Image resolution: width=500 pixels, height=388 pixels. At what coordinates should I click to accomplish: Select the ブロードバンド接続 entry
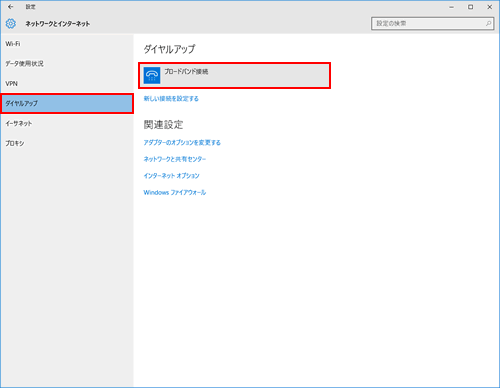tap(234, 75)
